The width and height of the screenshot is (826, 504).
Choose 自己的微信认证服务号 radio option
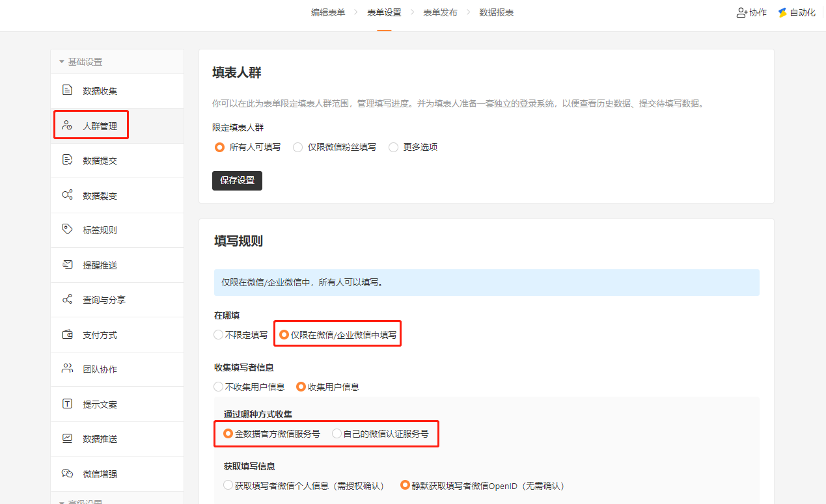337,433
